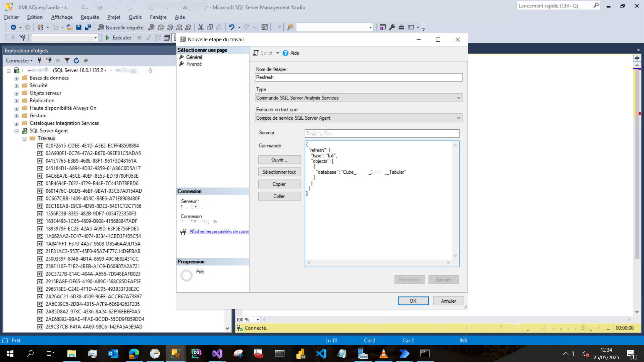The height and width of the screenshot is (362, 644).
Task: Expand the Objets serveur node
Action: pos(16,93)
